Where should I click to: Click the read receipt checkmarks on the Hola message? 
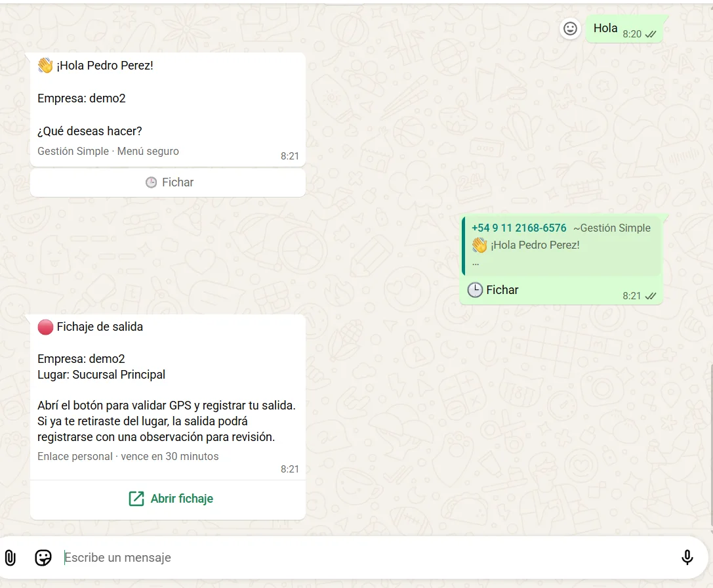(x=651, y=34)
